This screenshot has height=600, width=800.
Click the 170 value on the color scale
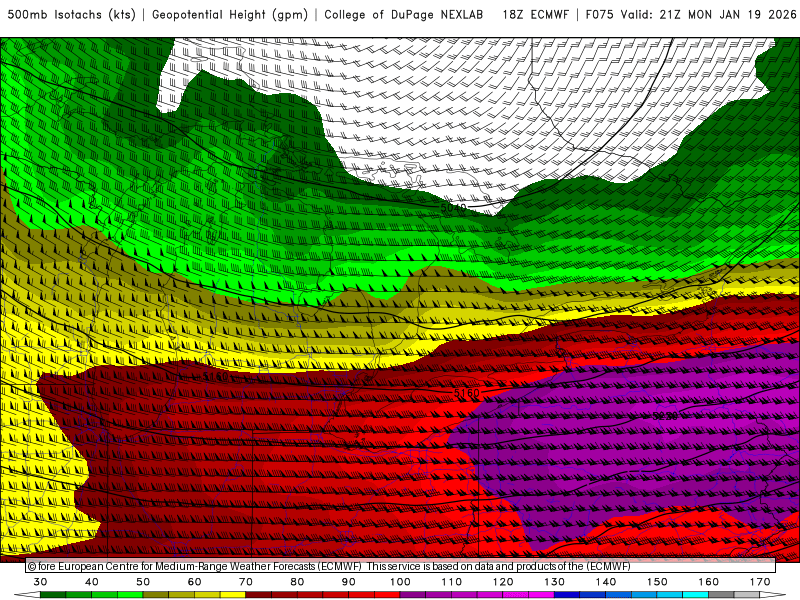760,582
